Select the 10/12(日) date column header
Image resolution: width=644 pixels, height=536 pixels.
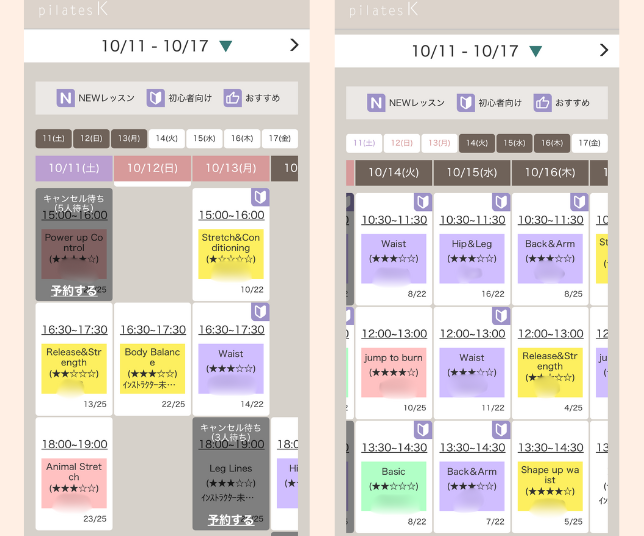152,168
